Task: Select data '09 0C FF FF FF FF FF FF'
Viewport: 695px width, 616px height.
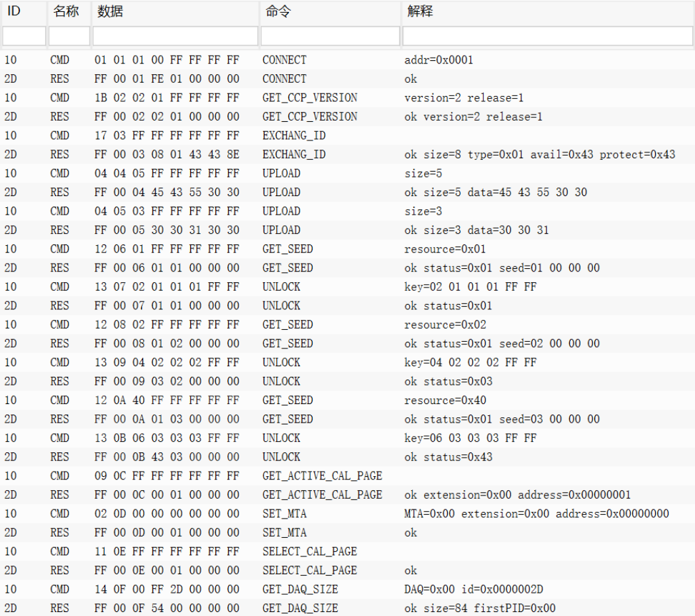Action: [x=167, y=476]
